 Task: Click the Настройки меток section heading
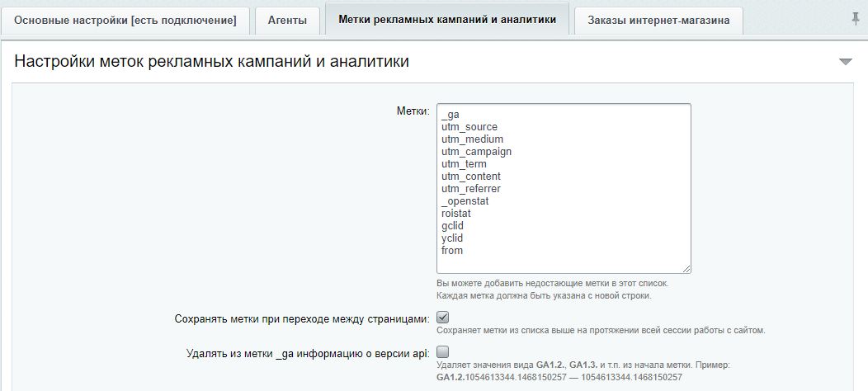[212, 62]
